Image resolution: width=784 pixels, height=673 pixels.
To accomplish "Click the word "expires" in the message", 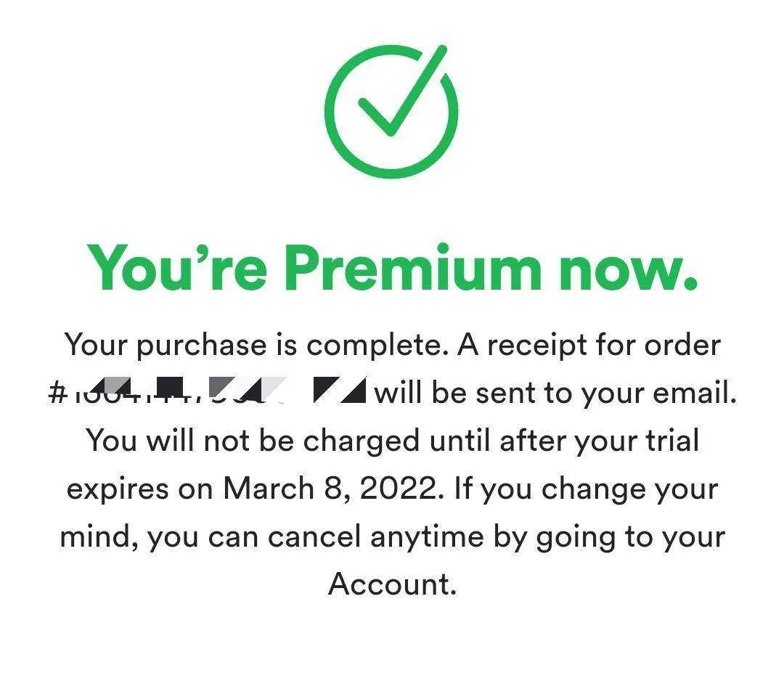I will (x=118, y=490).
